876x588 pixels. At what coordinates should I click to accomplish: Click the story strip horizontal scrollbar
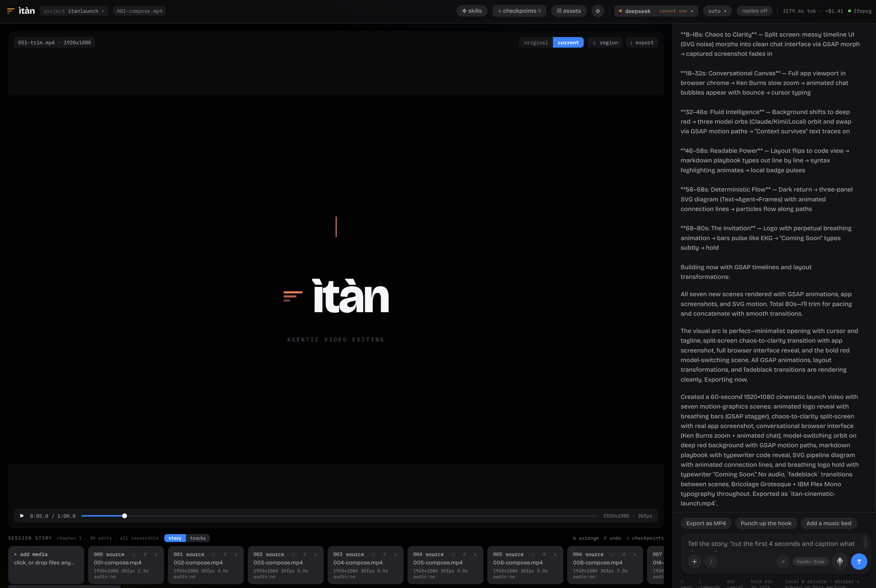tap(64, 586)
